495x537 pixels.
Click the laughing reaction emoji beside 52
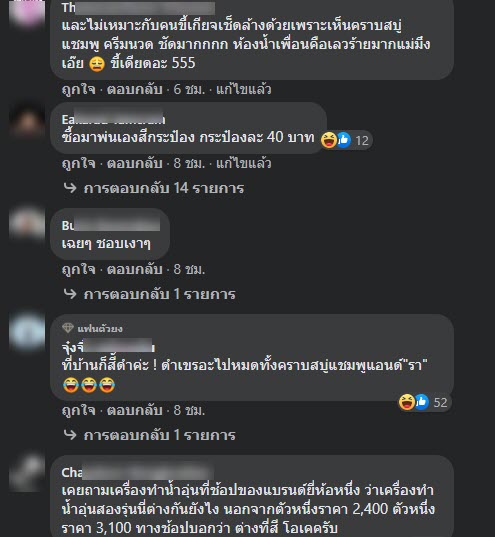click(x=407, y=402)
